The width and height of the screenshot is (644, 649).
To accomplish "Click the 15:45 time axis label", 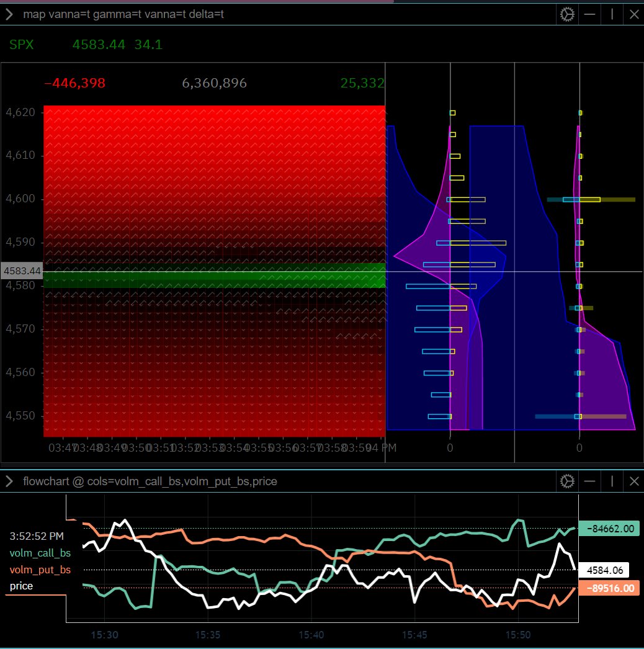I will point(414,635).
